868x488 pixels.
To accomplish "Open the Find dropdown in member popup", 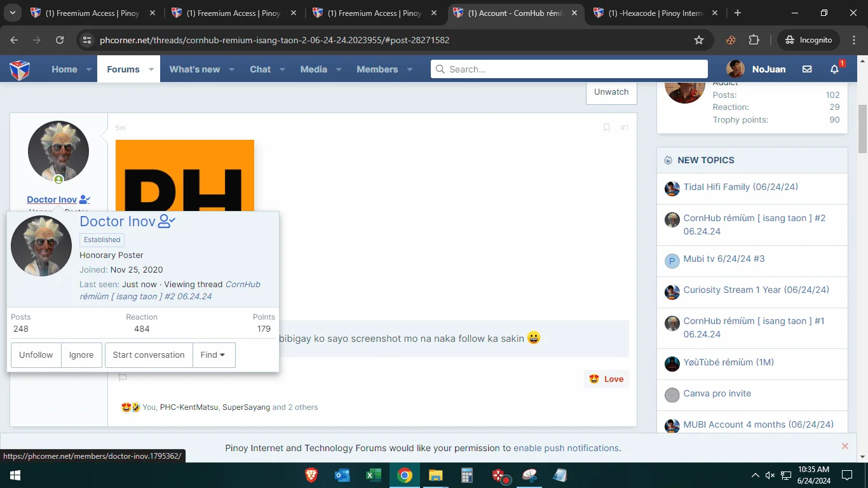I will point(214,355).
